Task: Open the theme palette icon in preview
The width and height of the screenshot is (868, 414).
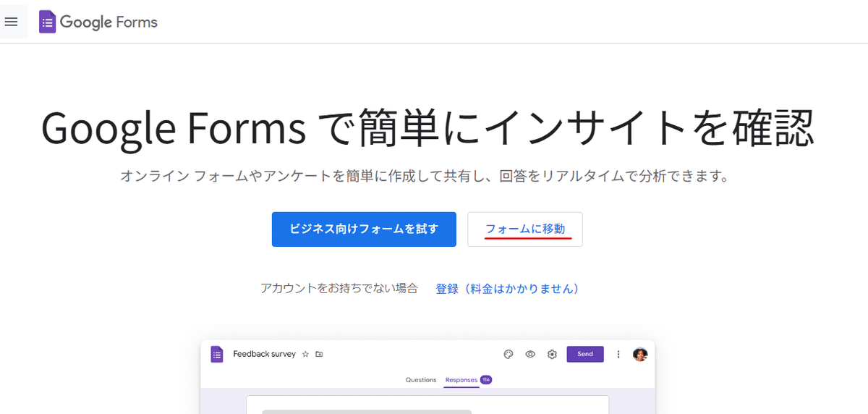Action: pos(509,354)
